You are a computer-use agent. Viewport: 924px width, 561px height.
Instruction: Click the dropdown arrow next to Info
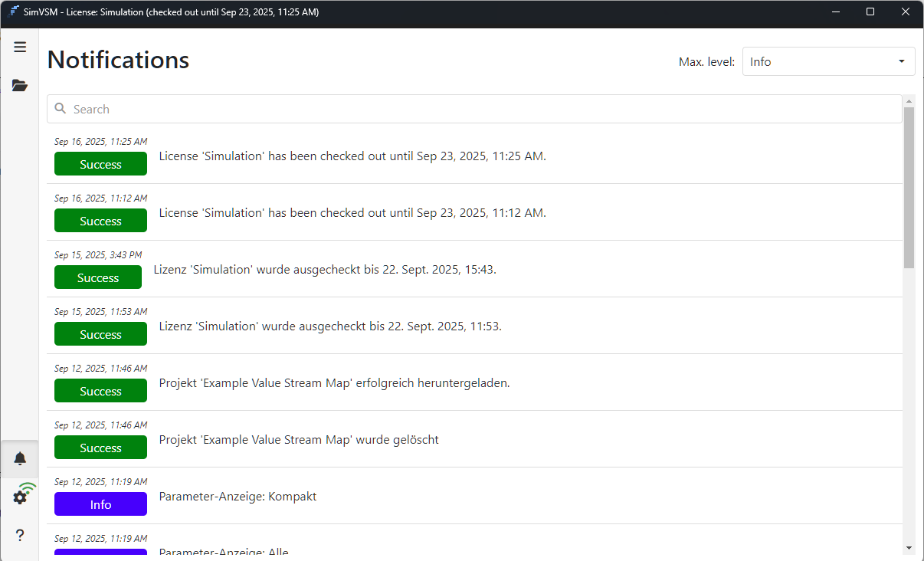click(901, 61)
